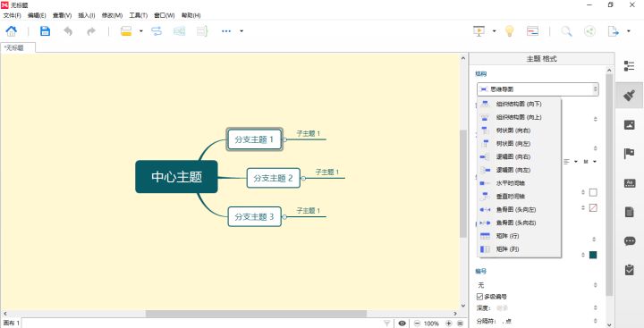Open the 编辑(E) menu

(x=37, y=15)
